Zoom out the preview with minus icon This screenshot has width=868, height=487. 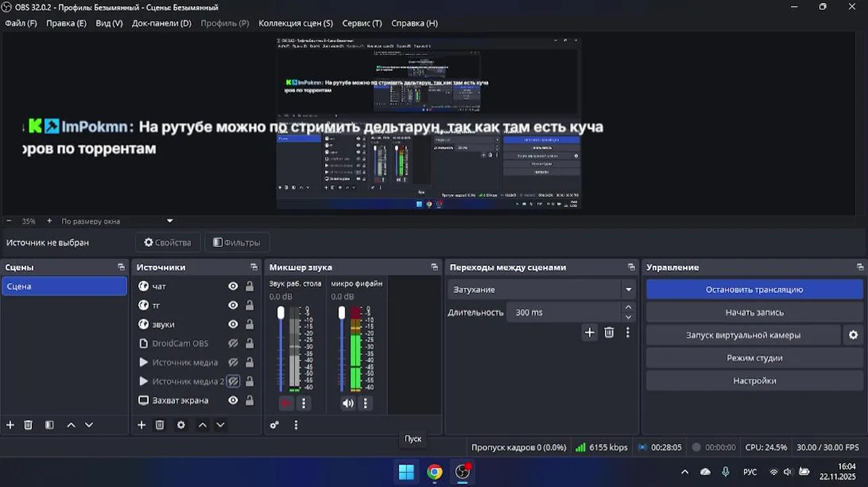click(x=9, y=221)
